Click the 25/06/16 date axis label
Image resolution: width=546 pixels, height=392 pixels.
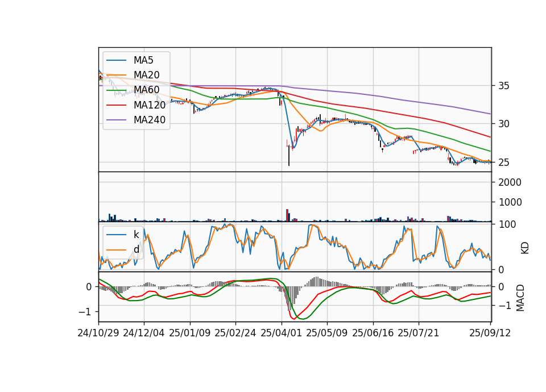point(373,333)
